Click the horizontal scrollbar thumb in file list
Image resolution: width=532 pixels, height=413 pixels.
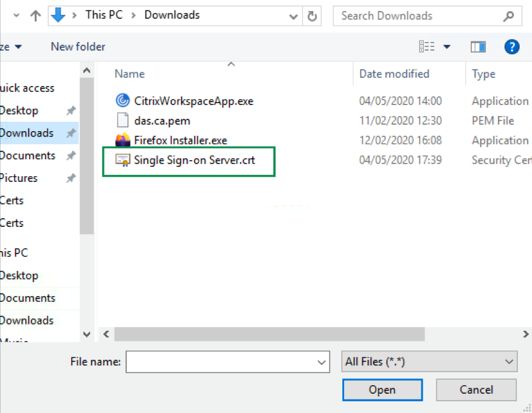(269, 334)
